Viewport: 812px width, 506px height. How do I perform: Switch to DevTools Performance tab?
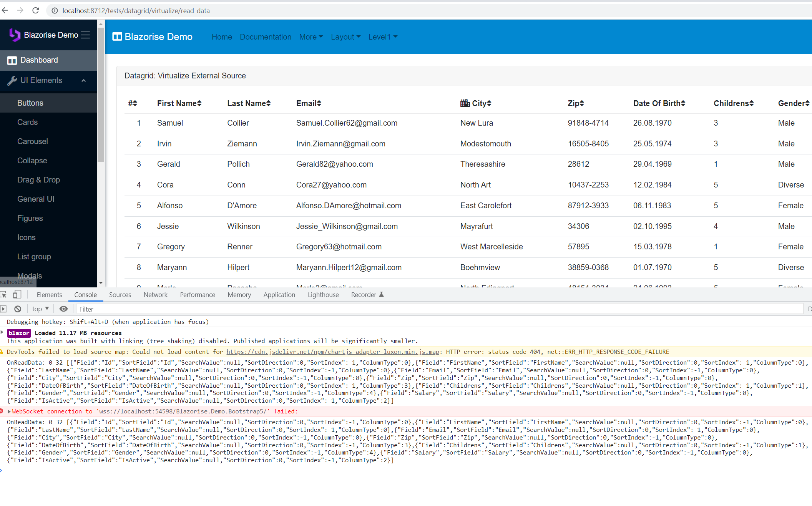(198, 295)
